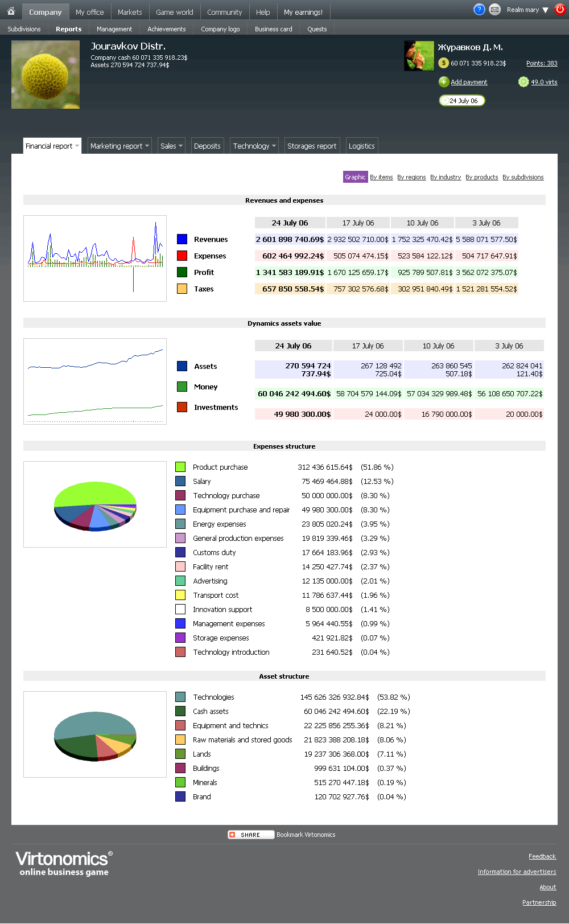Click the SHARE bookmark icon button
The height and width of the screenshot is (924, 569).
click(x=251, y=835)
